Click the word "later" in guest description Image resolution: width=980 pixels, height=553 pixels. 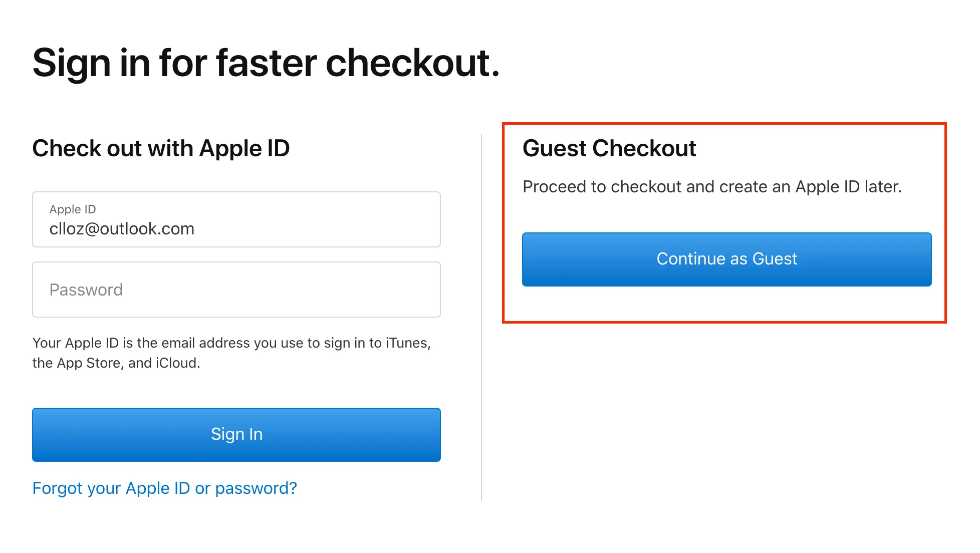point(881,187)
